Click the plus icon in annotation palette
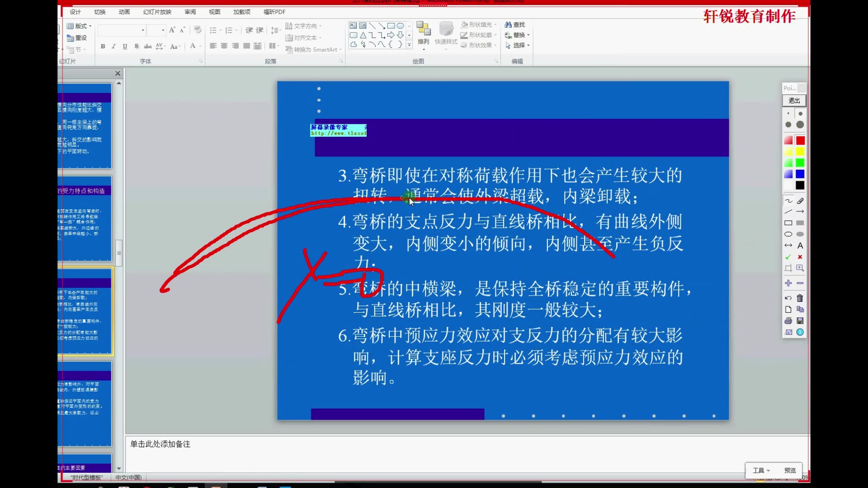Screen dimensions: 868x488 788,283
